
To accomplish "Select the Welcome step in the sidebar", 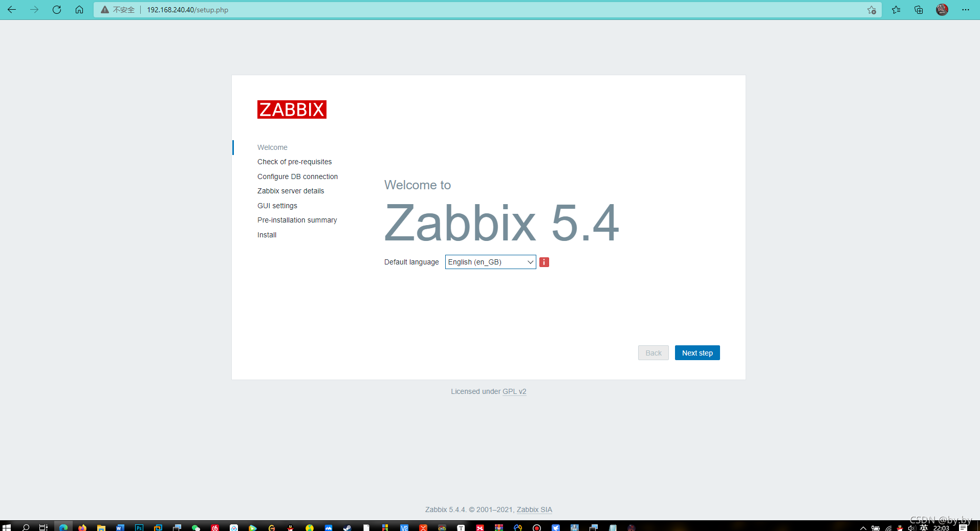I will click(272, 147).
